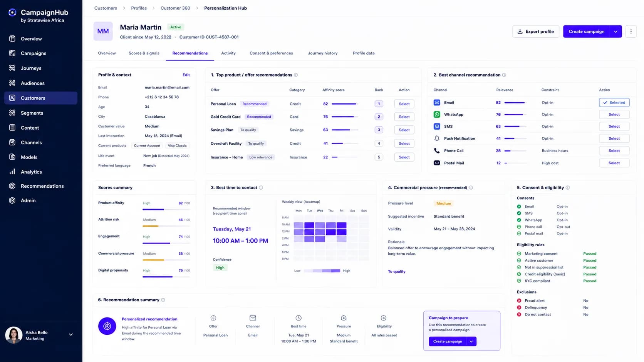The image size is (644, 362).
Task: Go to Customer 360 breadcrumb
Action: 175,8
